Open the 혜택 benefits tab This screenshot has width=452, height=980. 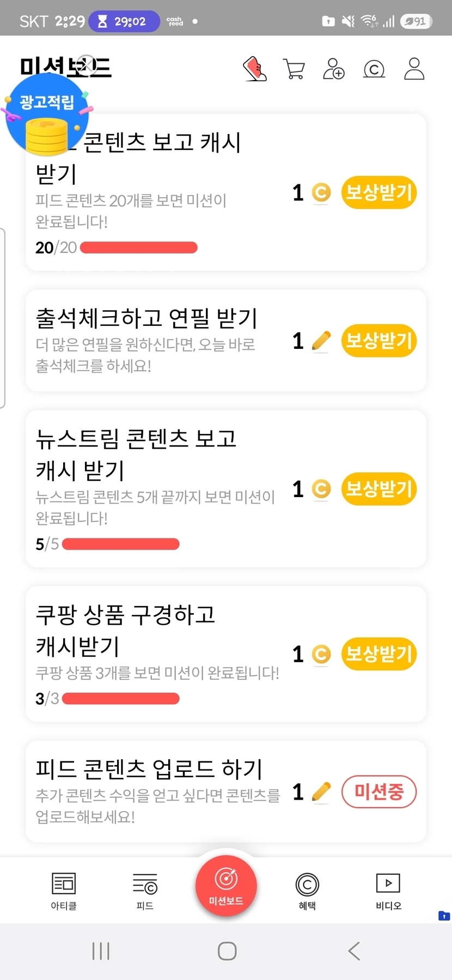307,890
